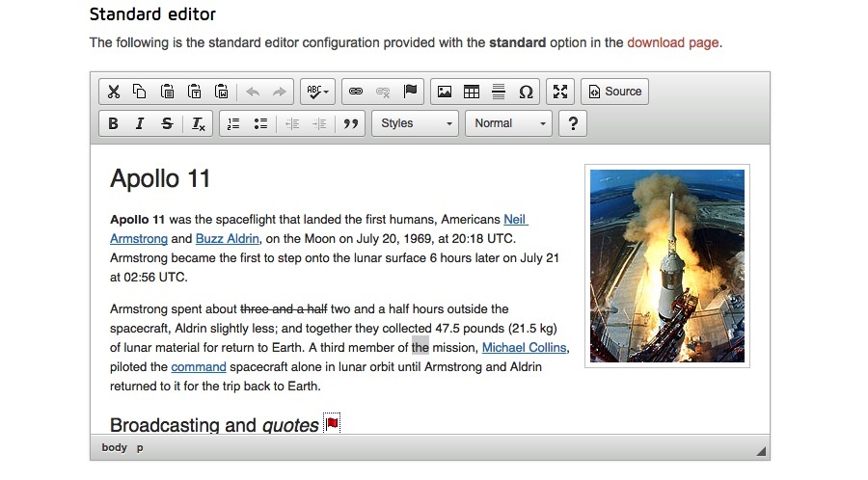
Task: Click the struck-through text 'three and a half'
Action: [284, 308]
